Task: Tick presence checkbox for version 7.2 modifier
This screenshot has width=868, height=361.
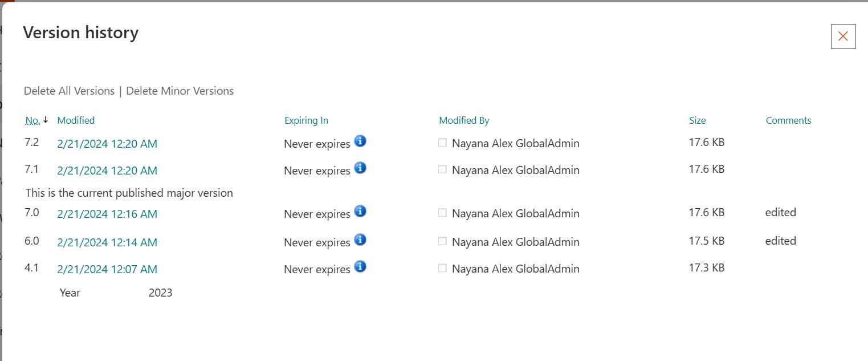Action: coord(442,143)
